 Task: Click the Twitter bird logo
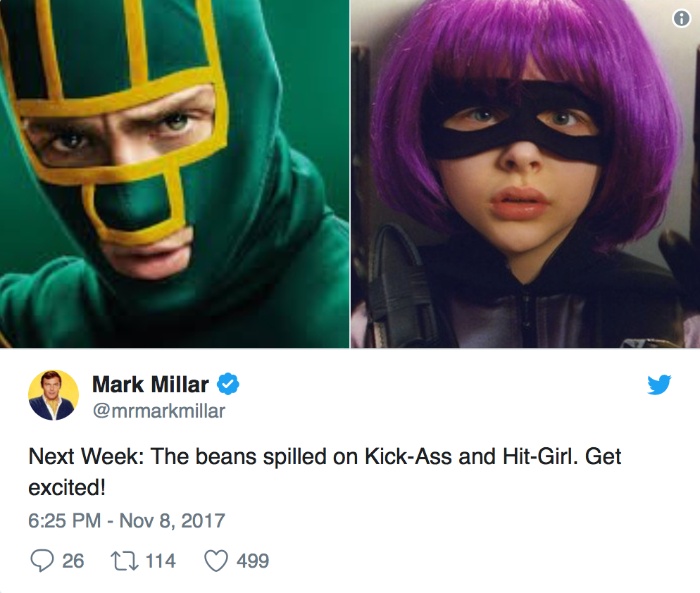[x=659, y=385]
